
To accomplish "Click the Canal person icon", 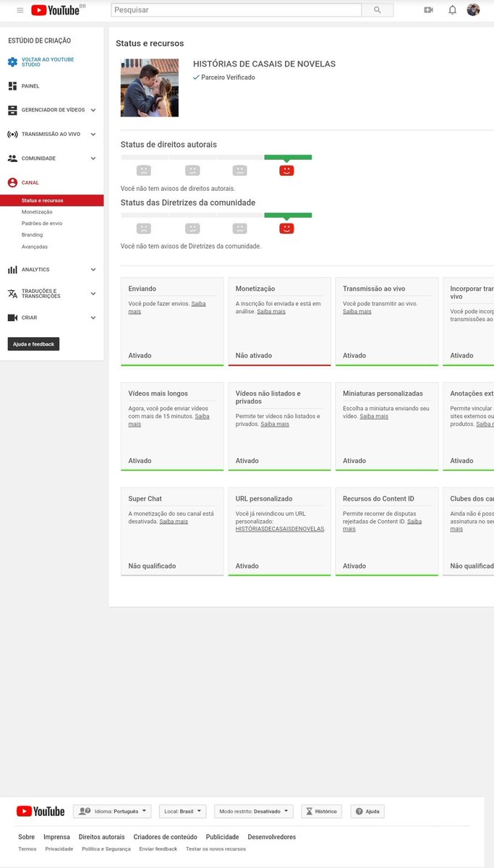I will (x=12, y=182).
